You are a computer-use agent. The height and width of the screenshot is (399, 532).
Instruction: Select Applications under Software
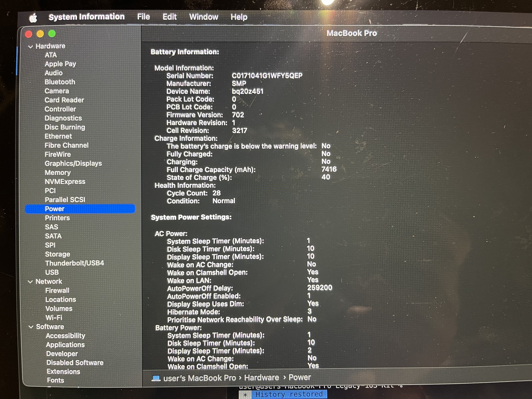coord(66,345)
